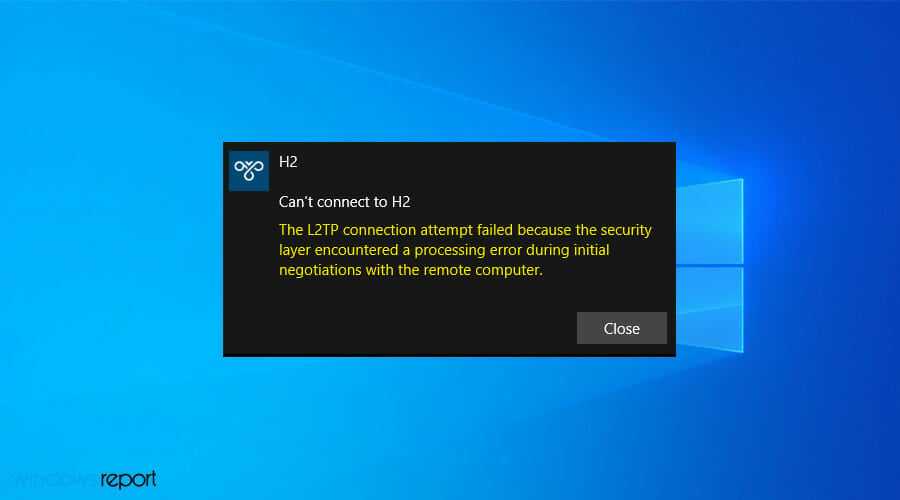
Task: Click the lower pane of the Windows logo
Action: coord(710,309)
